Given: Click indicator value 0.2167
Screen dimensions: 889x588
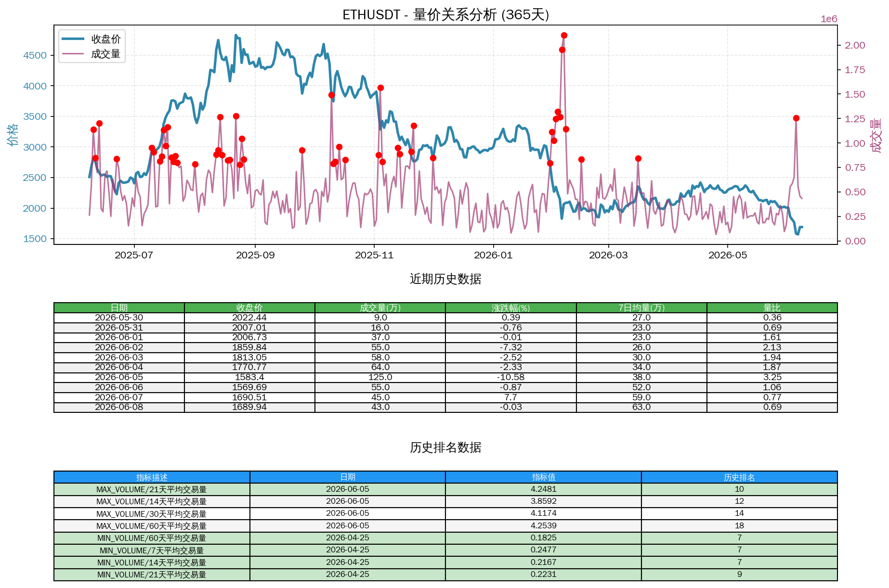Looking at the screenshot, I should (x=544, y=562).
